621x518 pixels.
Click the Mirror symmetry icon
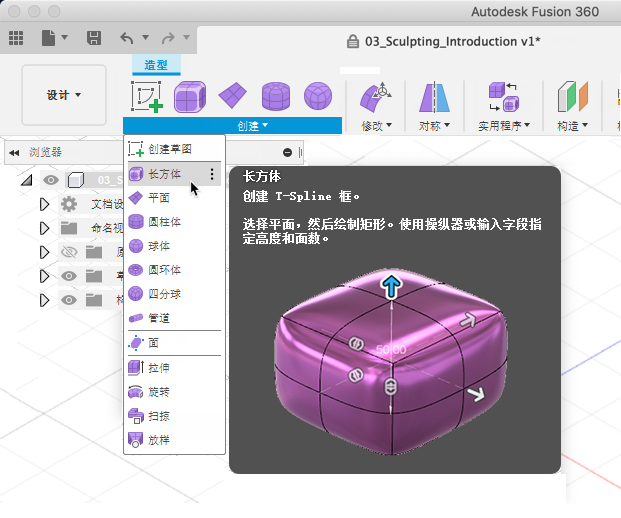[x=434, y=97]
